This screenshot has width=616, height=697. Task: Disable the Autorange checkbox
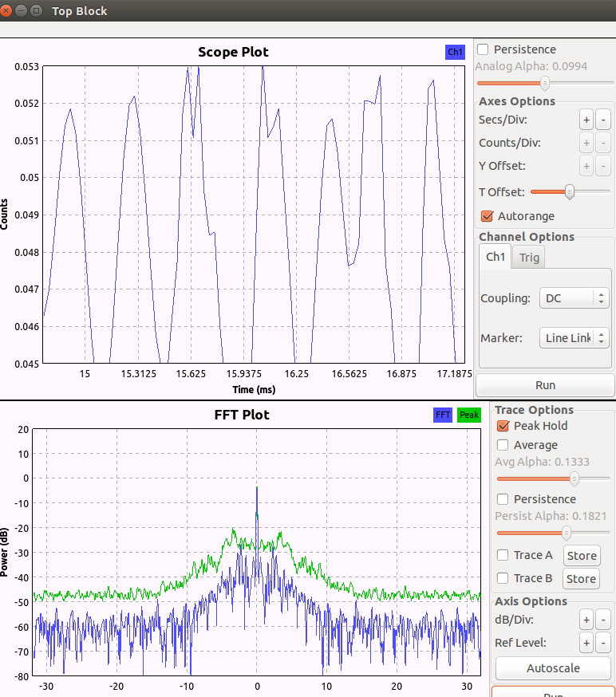(487, 216)
